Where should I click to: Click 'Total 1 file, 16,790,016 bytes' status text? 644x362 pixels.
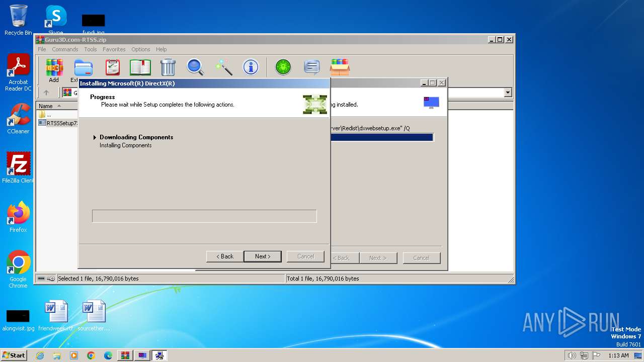click(323, 279)
